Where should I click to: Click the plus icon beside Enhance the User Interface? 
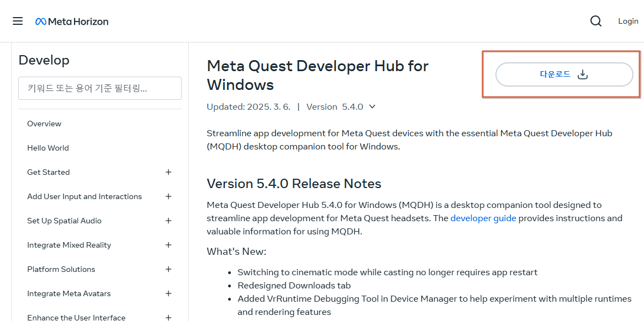(x=168, y=317)
